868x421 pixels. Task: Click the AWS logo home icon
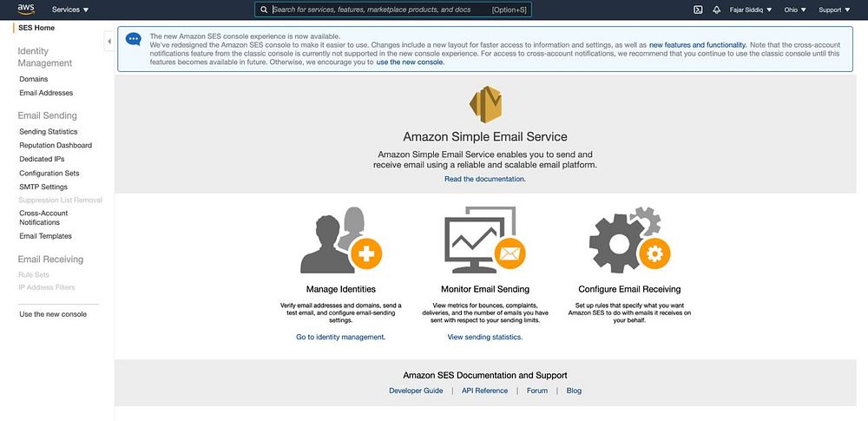[26, 9]
